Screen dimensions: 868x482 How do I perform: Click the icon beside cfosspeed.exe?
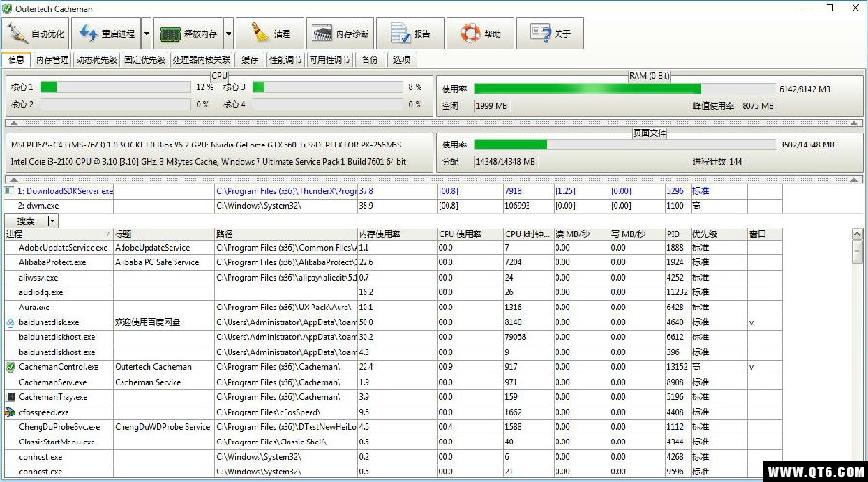[11, 412]
